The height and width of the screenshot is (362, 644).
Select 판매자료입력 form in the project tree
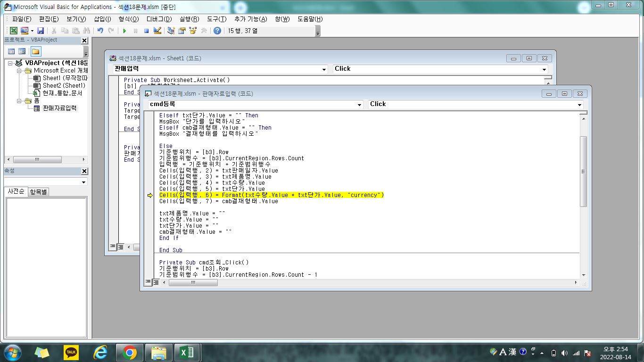coord(59,108)
